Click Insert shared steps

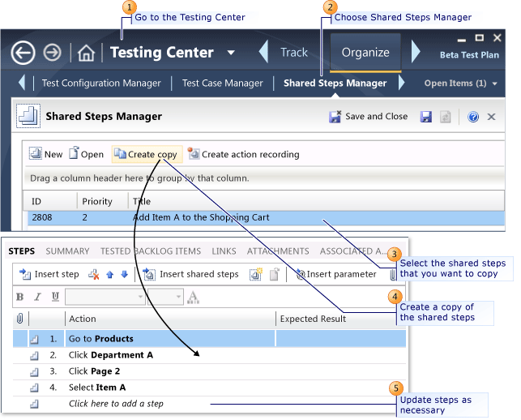190,274
